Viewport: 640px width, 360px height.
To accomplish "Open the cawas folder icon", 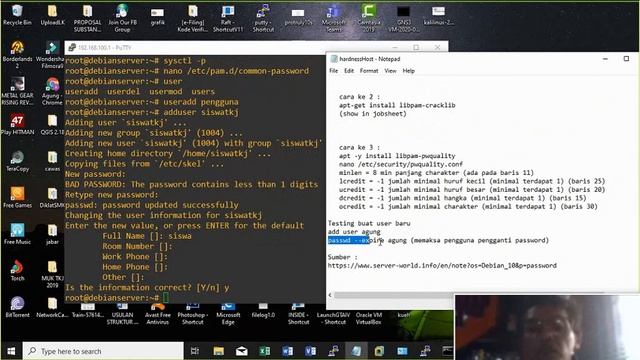I will (x=52, y=160).
